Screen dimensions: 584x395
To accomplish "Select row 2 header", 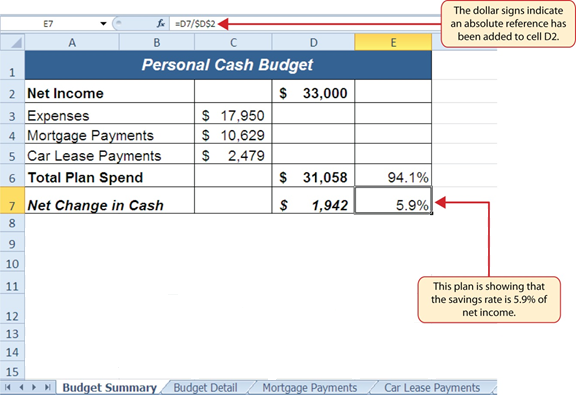I will pyautogui.click(x=12, y=92).
